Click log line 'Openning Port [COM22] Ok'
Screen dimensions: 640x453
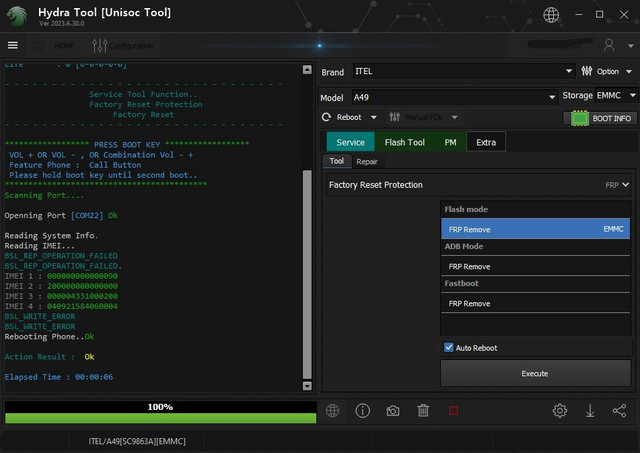61,215
